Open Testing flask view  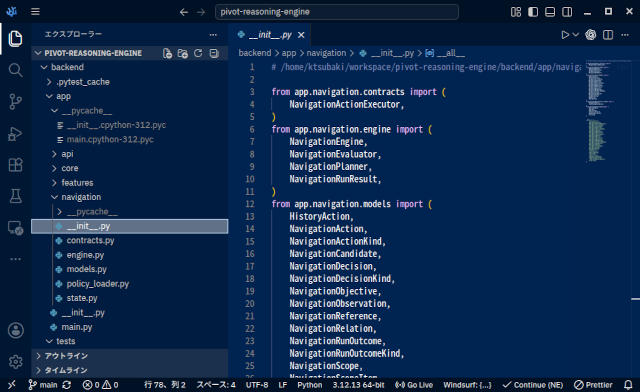tap(16, 196)
